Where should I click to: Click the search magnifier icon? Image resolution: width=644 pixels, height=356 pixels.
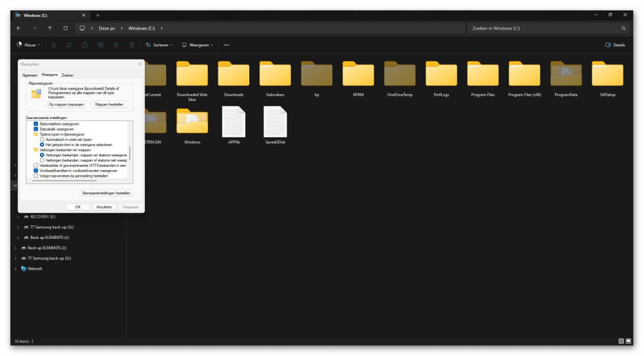point(623,28)
